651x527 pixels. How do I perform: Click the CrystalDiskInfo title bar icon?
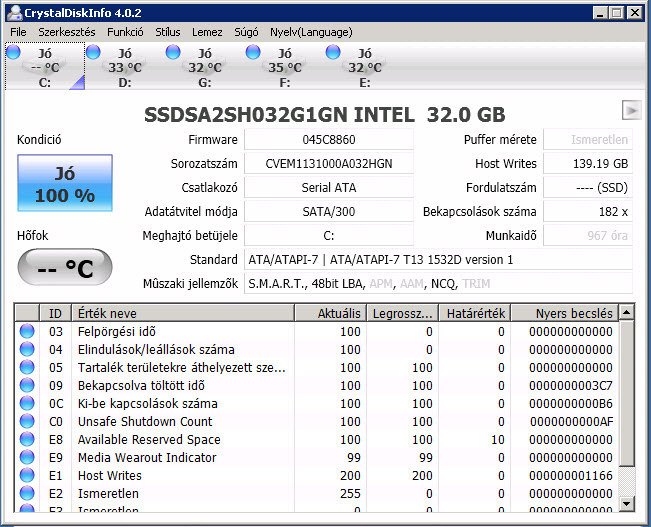pyautogui.click(x=14, y=12)
